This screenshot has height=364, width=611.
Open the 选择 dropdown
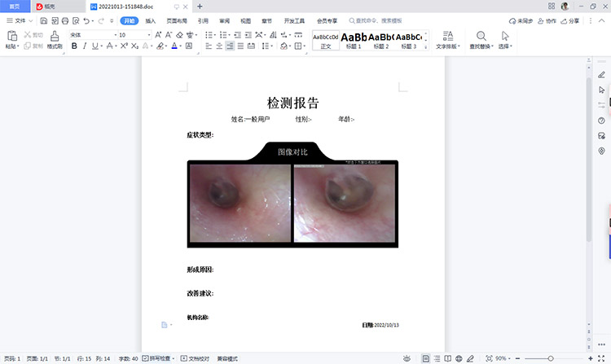pyautogui.click(x=505, y=46)
